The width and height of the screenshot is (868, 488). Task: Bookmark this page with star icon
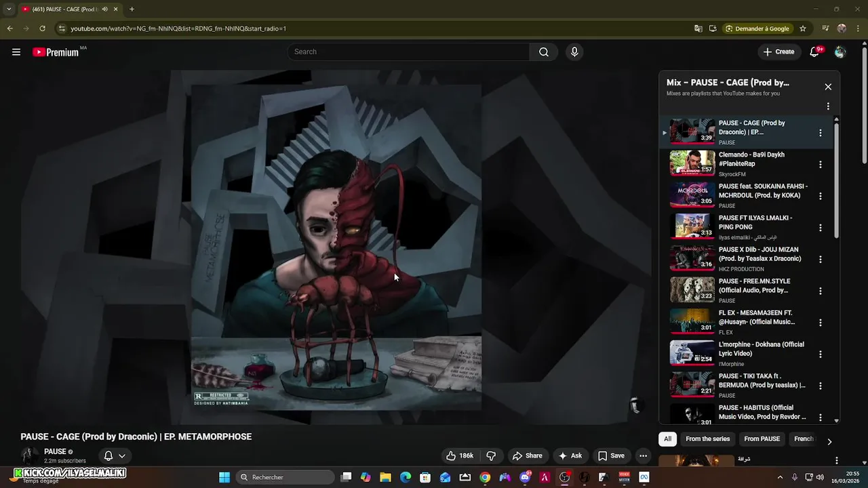(x=803, y=28)
